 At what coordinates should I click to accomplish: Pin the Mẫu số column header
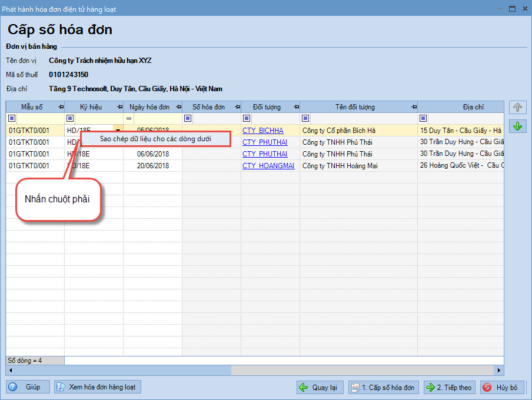(61, 107)
